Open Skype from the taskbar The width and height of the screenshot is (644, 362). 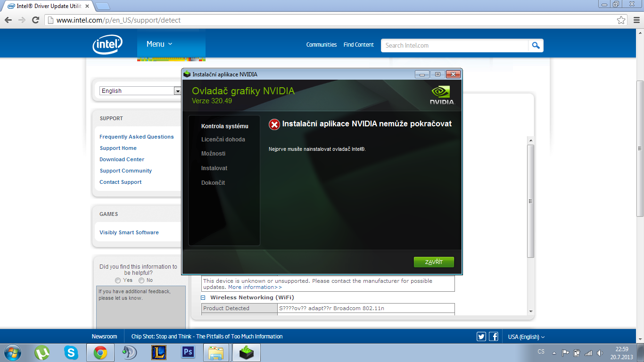[x=71, y=353]
